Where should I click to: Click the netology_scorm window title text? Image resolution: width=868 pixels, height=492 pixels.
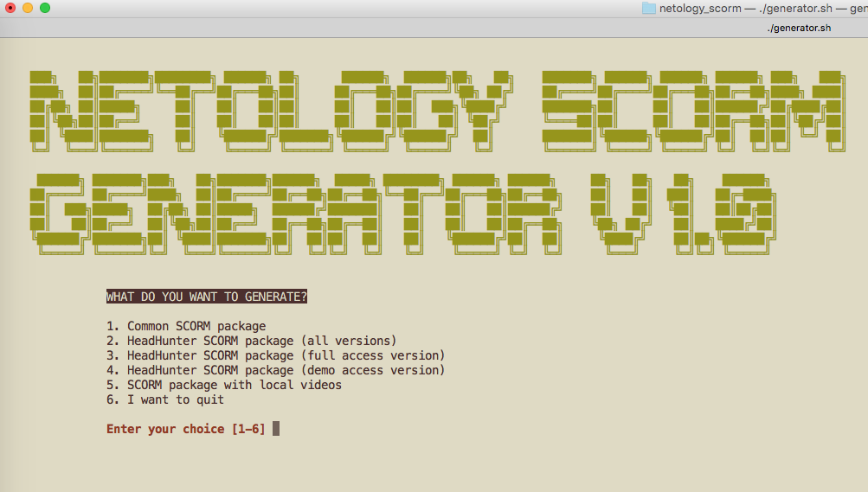[763, 9]
